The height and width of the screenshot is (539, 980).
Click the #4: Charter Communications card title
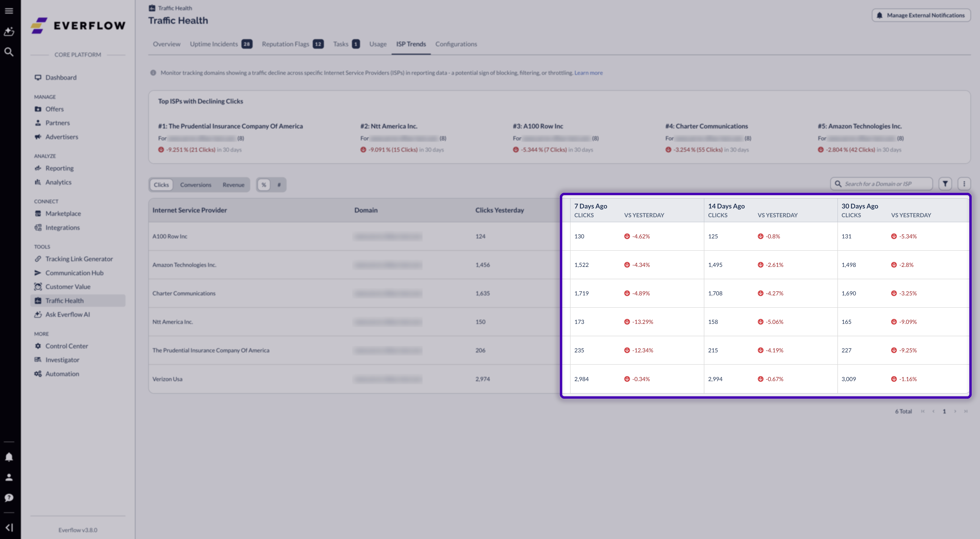coord(706,126)
